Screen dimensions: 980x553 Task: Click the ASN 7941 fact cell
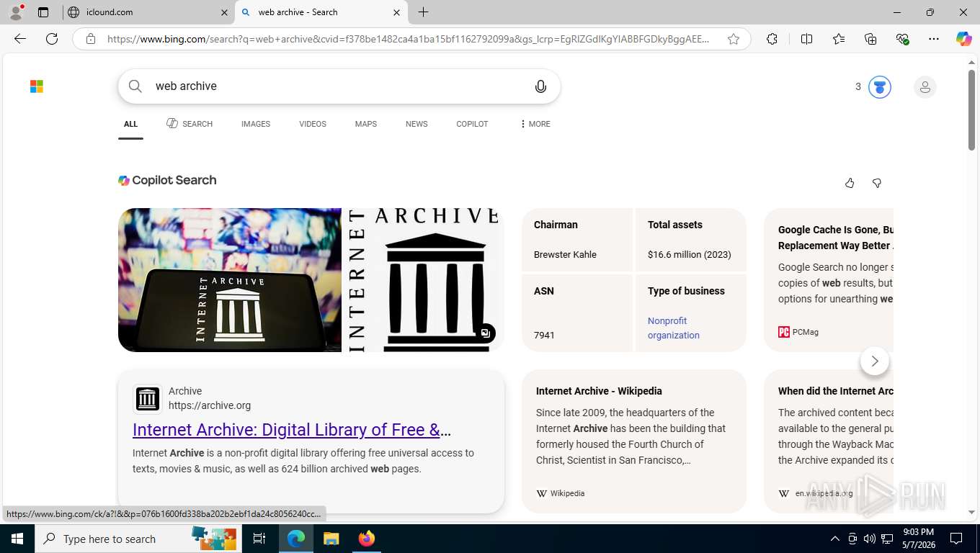pos(577,313)
